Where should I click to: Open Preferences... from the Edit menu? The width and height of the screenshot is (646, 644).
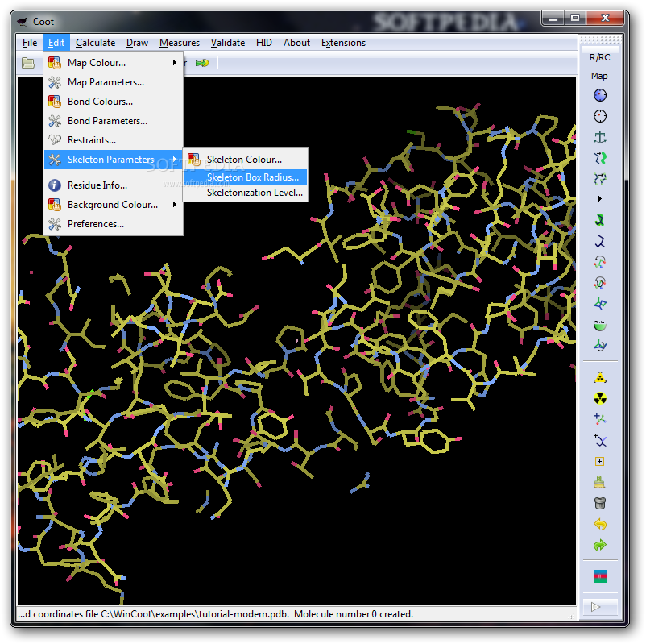(x=114, y=224)
